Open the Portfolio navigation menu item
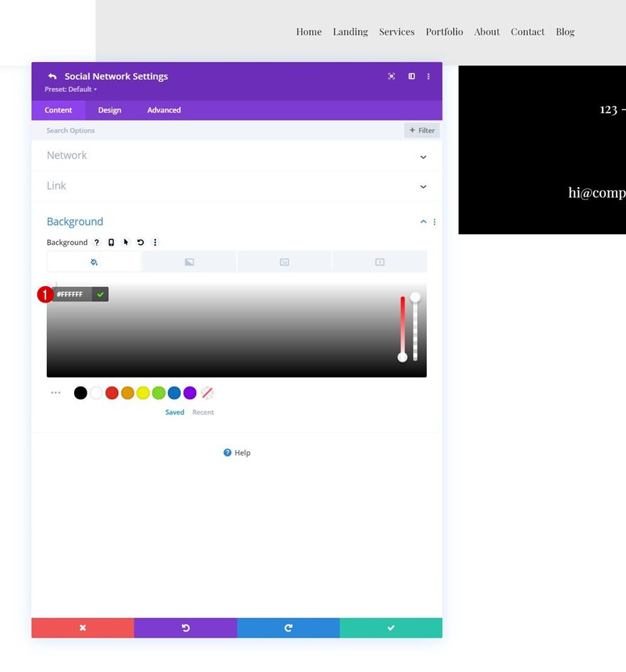The height and width of the screenshot is (672, 626). 444,31
